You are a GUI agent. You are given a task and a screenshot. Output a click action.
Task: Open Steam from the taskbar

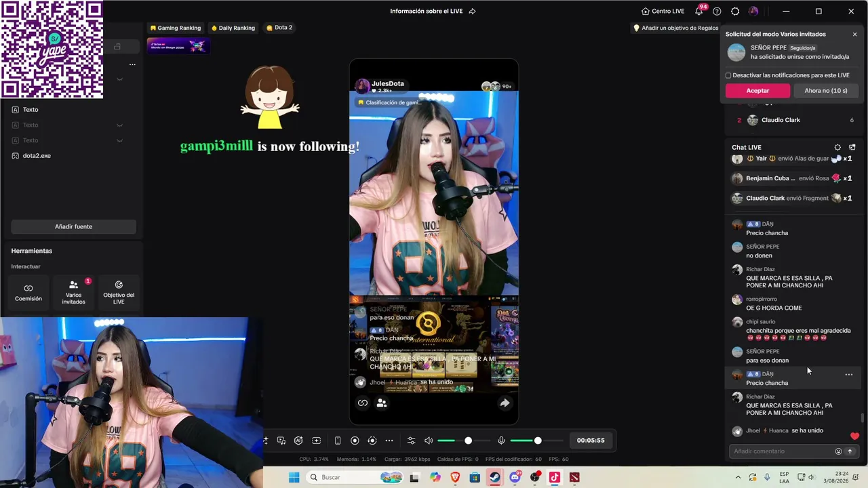[x=495, y=477]
